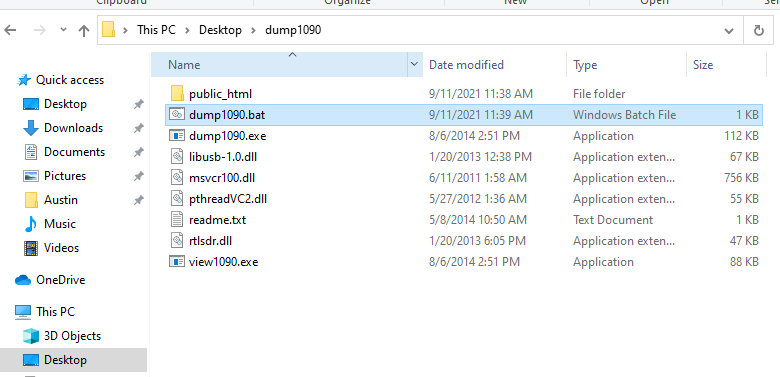Click the pthreadVC2.dll file name
The width and height of the screenshot is (780, 377).
point(228,199)
